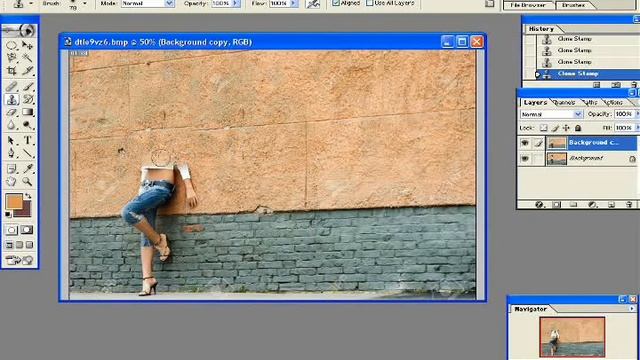Select the Crop tool

[x=11, y=70]
